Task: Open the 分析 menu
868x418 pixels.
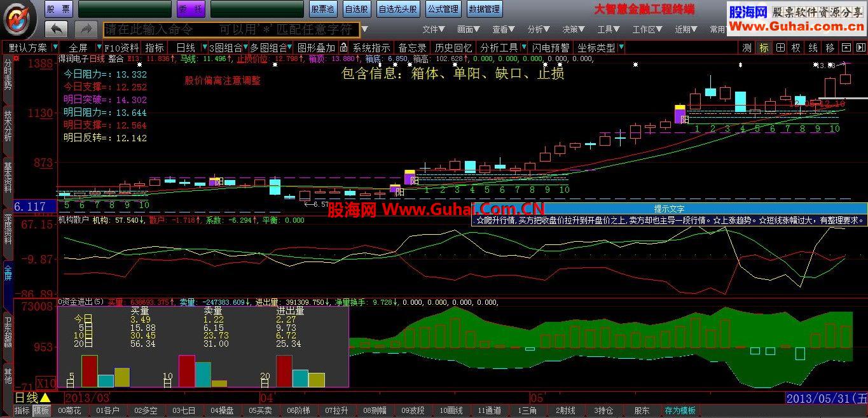Action: (x=538, y=29)
